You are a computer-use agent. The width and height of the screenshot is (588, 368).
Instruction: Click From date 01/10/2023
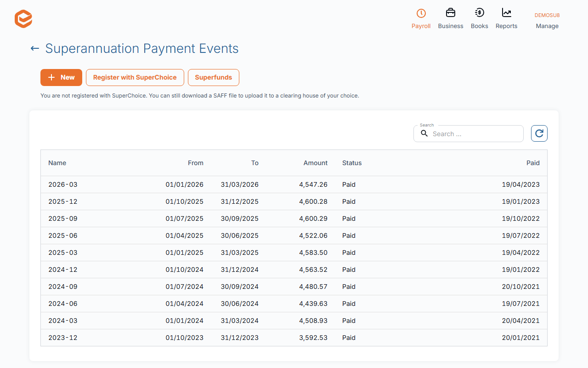[185, 338]
